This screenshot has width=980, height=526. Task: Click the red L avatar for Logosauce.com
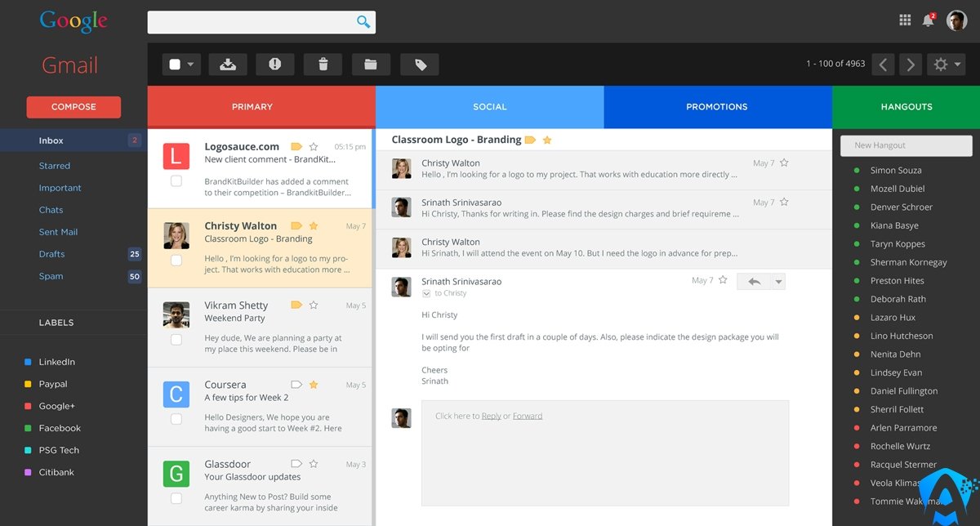click(x=176, y=156)
